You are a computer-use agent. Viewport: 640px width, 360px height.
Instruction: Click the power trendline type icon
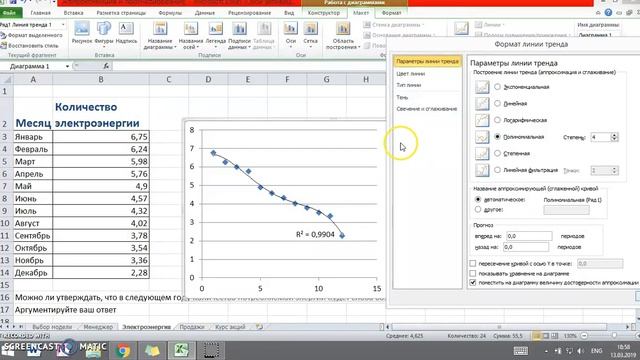tap(482, 153)
